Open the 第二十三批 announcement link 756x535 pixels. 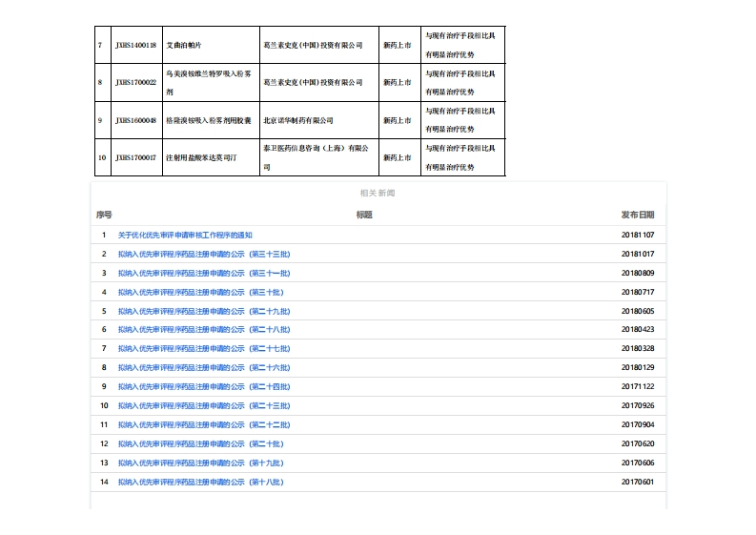pos(204,406)
